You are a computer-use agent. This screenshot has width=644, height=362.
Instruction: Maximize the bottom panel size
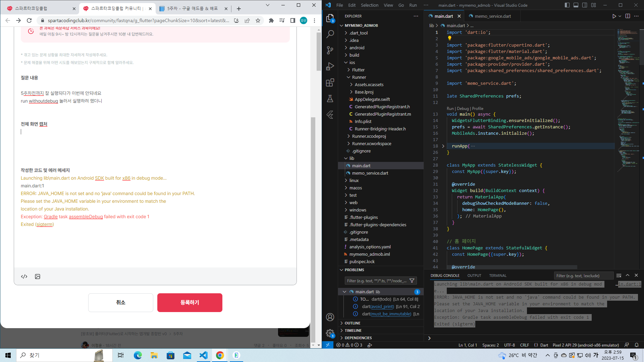[628, 276]
